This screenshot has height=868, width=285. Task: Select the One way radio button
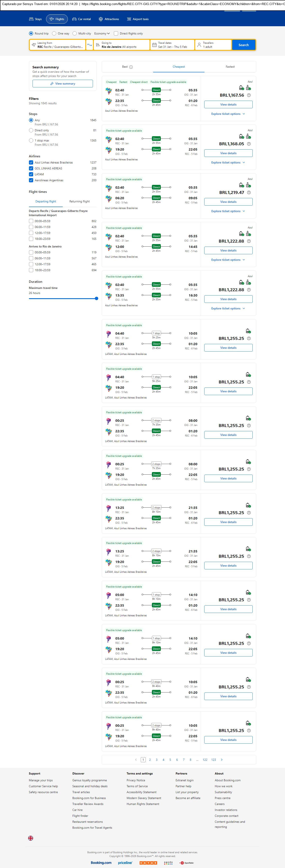[54, 33]
